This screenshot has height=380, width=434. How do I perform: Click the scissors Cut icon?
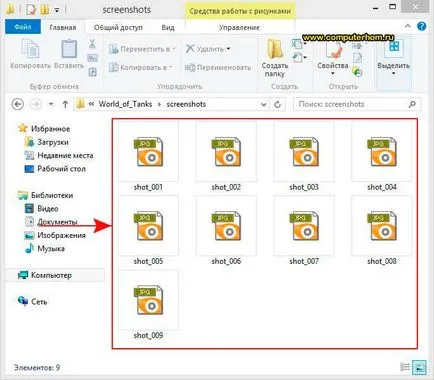click(92, 44)
